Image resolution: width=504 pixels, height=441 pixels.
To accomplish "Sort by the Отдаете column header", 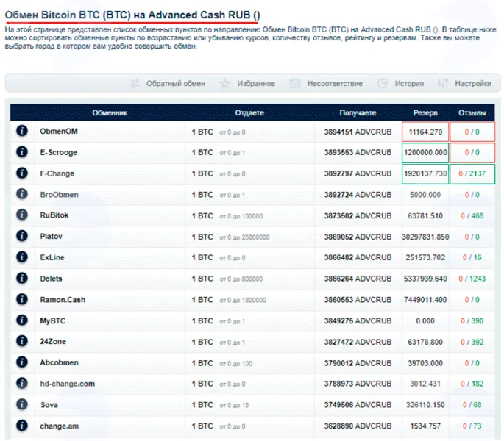I will pos(249,113).
